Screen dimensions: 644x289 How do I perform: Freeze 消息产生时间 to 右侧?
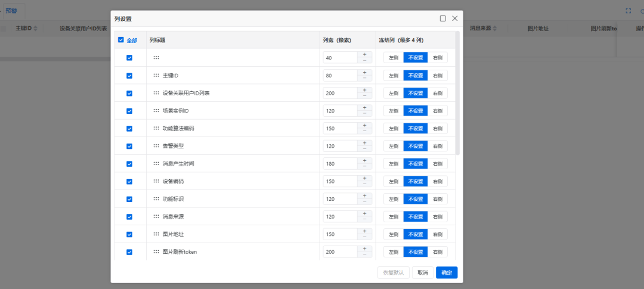pos(438,164)
